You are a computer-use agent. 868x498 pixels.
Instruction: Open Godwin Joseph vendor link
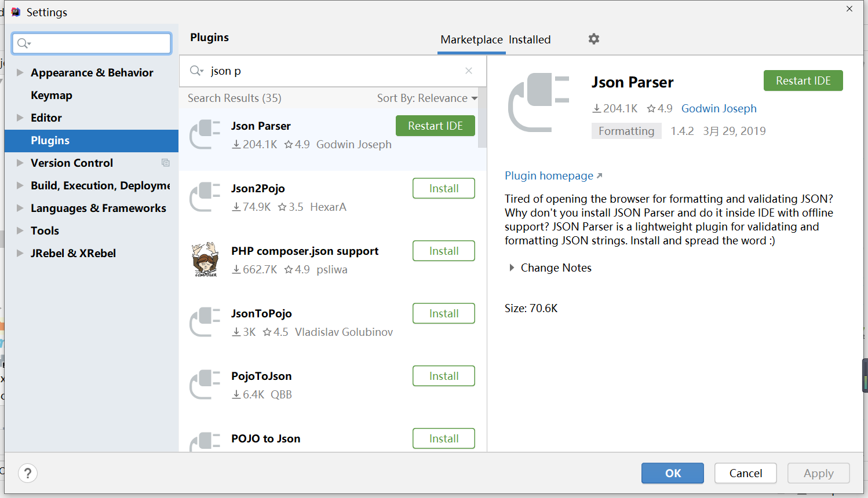click(719, 108)
